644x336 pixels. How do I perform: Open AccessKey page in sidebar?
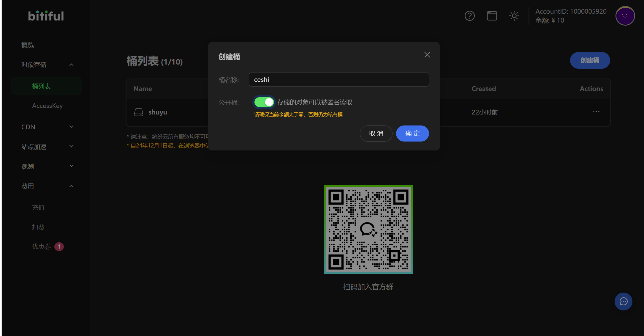[x=48, y=106]
